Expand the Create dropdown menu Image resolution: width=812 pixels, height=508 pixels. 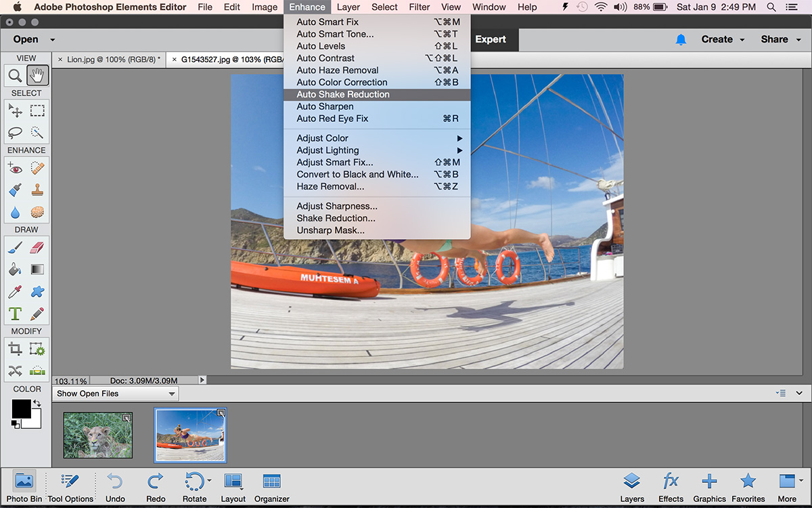point(723,39)
